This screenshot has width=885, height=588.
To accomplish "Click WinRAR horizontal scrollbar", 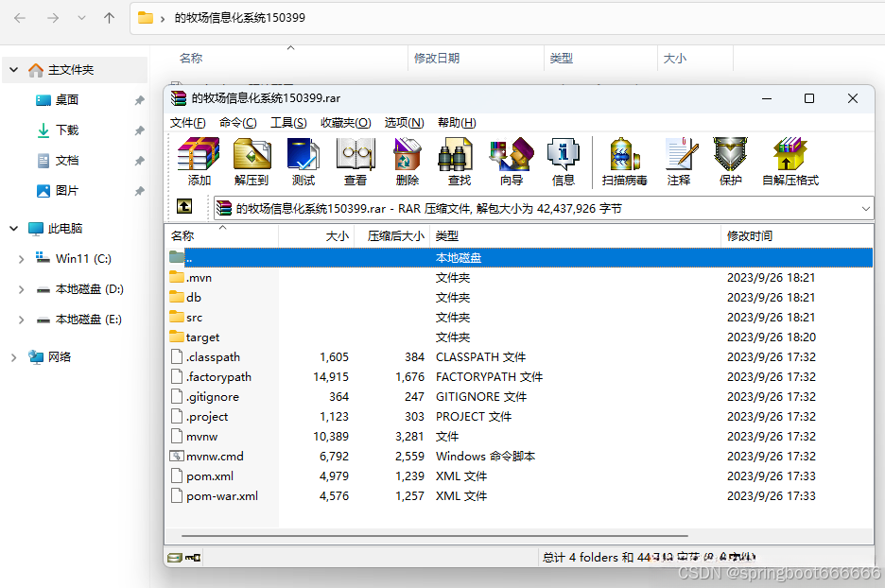I will pos(435,535).
